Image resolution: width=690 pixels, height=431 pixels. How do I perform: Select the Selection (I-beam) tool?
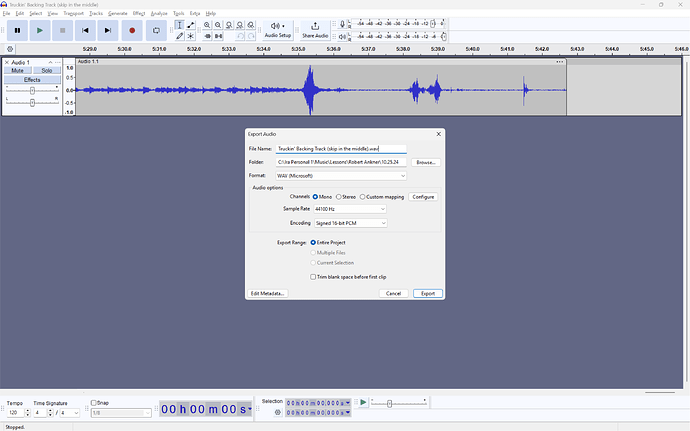pyautogui.click(x=179, y=25)
